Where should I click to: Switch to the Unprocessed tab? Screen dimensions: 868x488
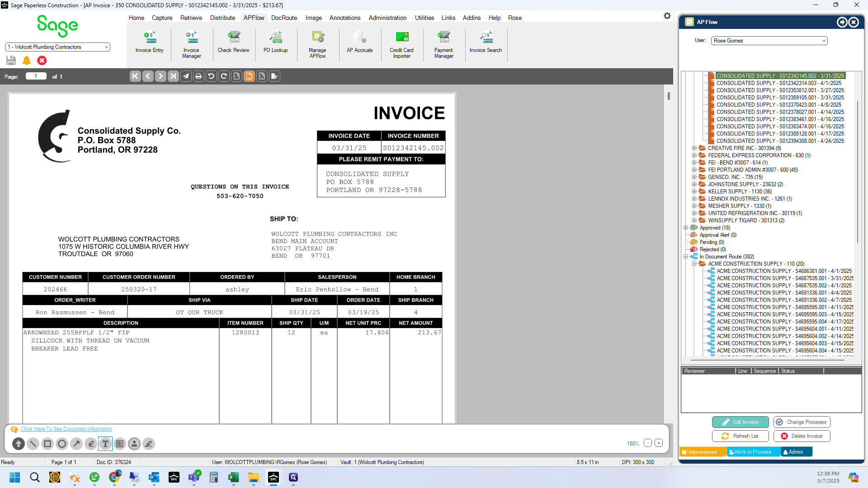pos(703,452)
